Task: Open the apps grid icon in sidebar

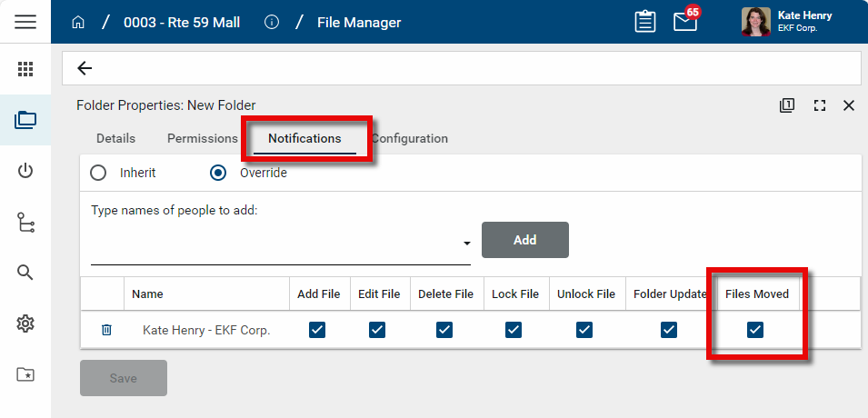Action: [25, 69]
